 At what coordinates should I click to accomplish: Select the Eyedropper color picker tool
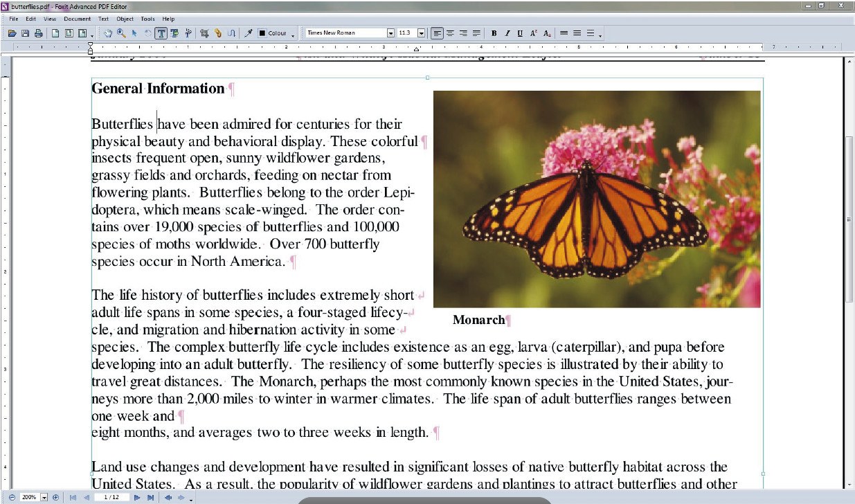click(x=249, y=33)
